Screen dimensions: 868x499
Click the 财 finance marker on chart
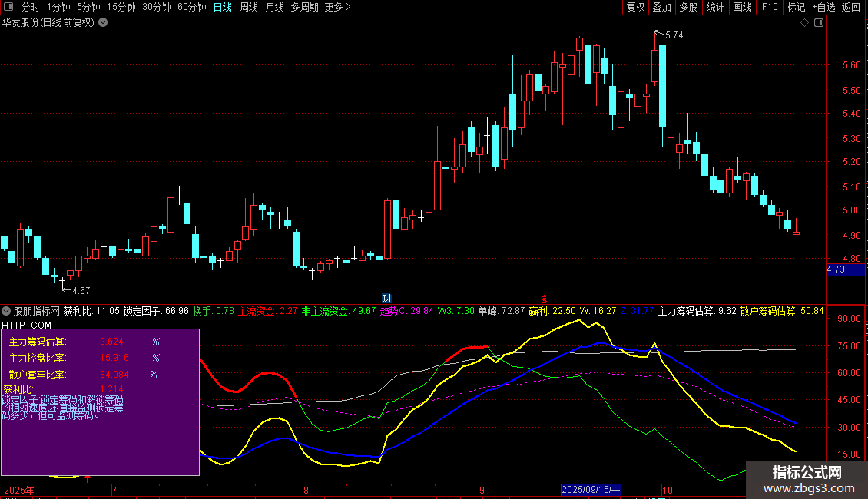(x=387, y=298)
